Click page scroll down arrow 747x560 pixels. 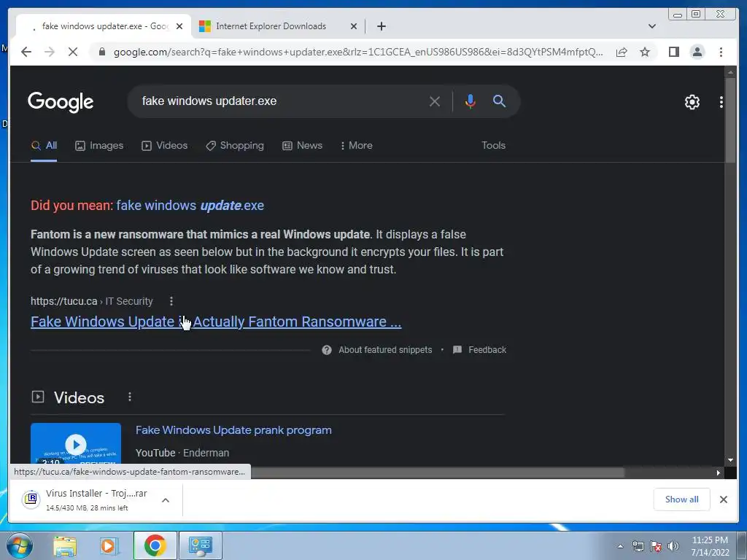(x=730, y=460)
